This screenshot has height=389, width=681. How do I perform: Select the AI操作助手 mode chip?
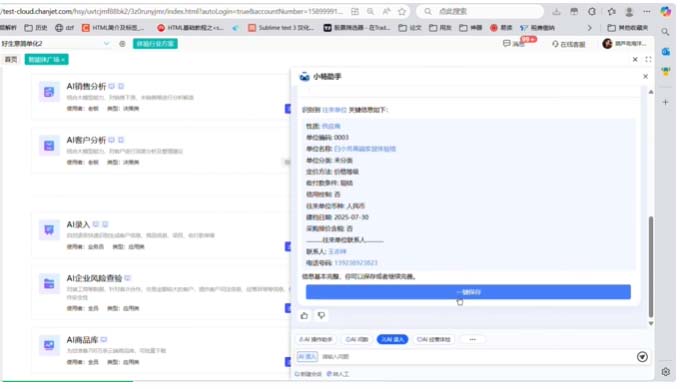(316, 340)
